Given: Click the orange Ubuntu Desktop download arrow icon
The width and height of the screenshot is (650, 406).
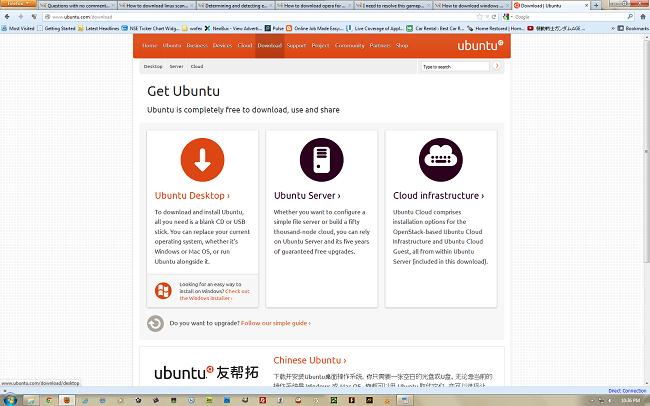Looking at the screenshot, I should tap(202, 160).
